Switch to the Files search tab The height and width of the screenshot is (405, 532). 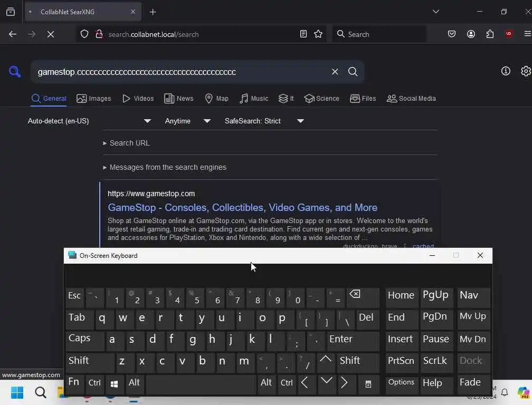(x=363, y=99)
